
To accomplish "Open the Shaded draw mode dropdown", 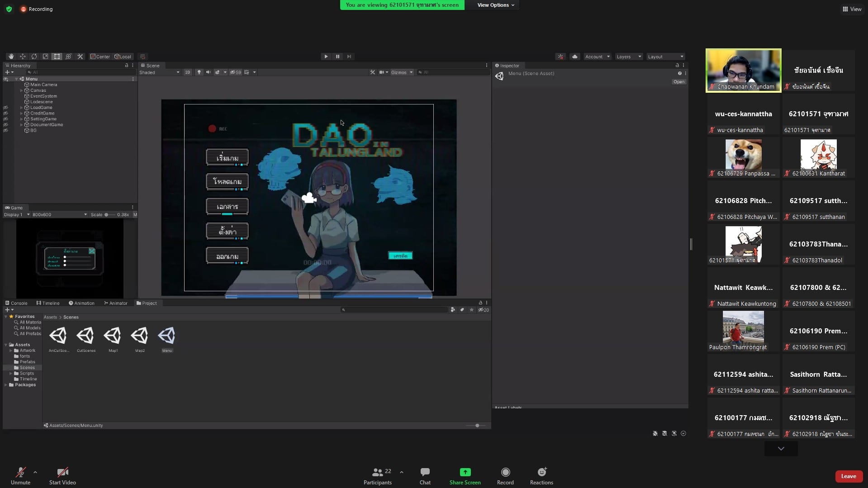I will pyautogui.click(x=159, y=72).
